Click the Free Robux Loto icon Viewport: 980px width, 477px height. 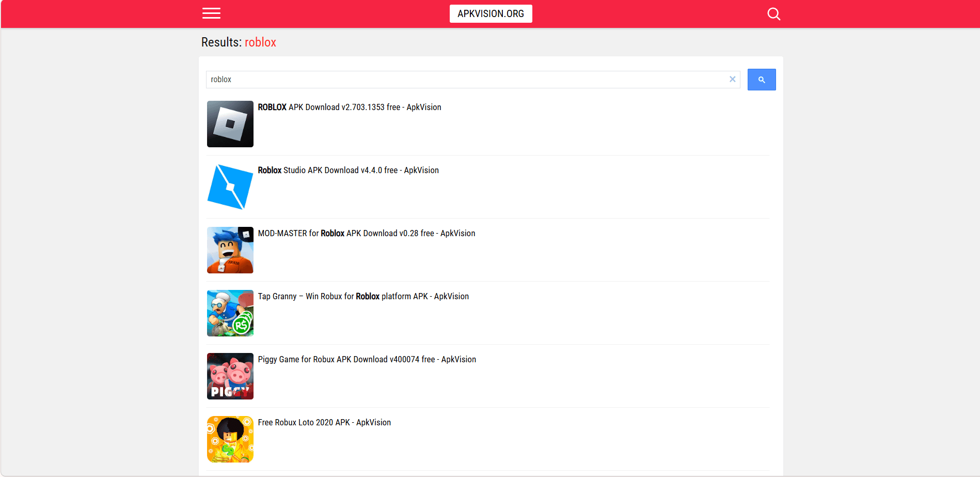coord(230,439)
